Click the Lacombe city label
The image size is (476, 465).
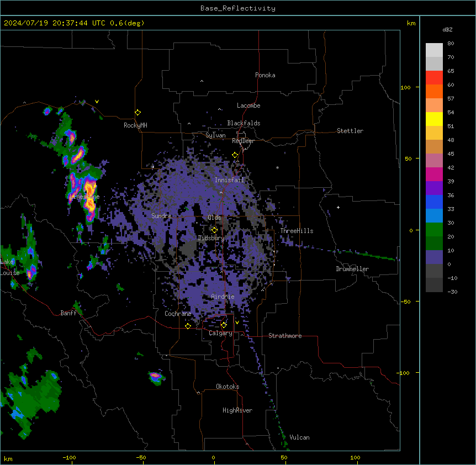248,105
